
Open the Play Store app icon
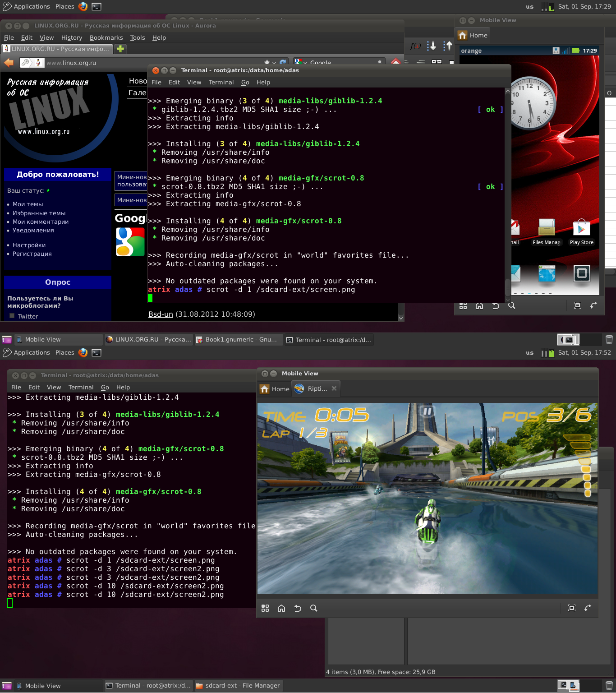point(582,232)
